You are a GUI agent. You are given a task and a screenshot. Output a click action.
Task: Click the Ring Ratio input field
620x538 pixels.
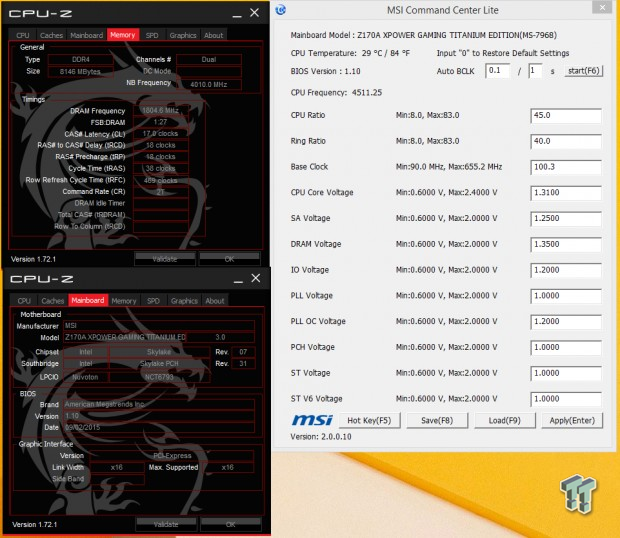coord(566,141)
